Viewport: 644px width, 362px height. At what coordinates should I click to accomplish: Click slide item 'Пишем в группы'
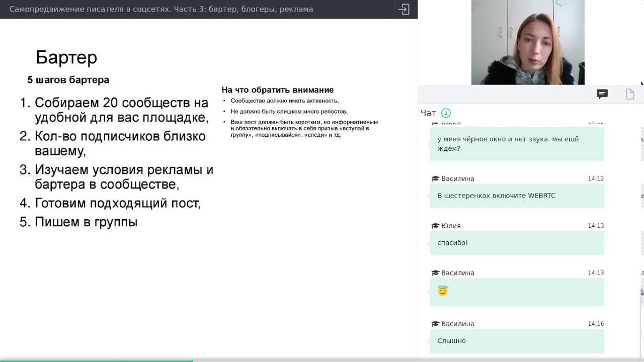click(78, 222)
